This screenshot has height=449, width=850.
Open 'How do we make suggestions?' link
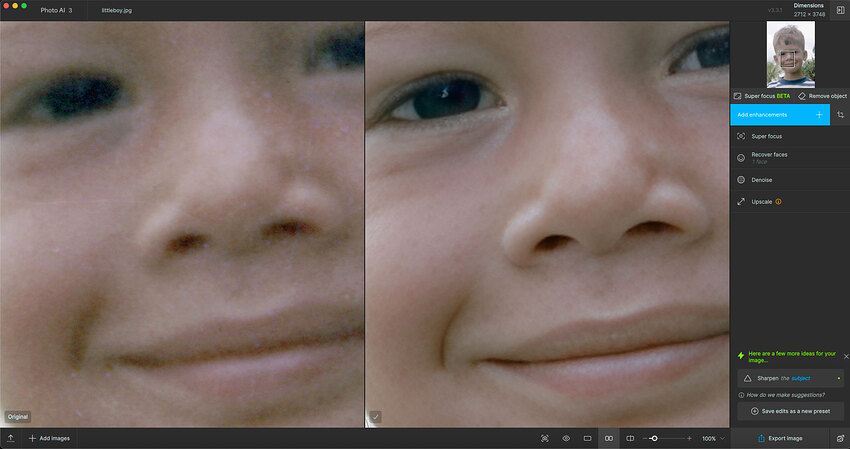[x=785, y=395]
